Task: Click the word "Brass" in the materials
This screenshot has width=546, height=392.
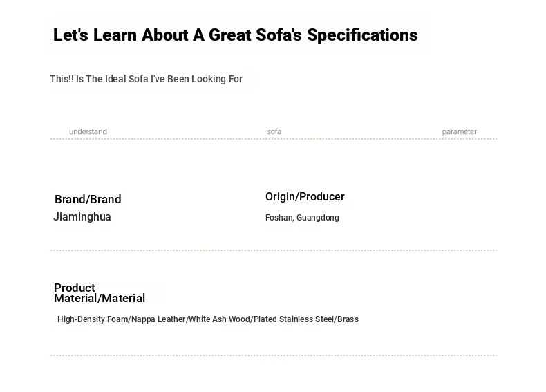Action: 348,319
